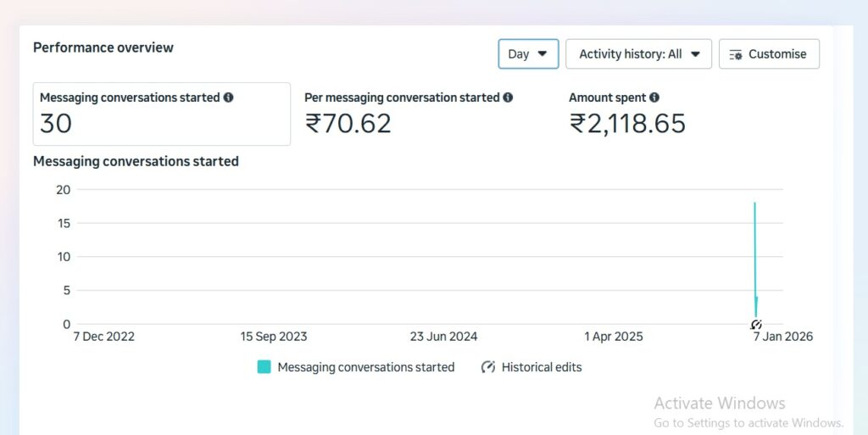Open the Day time-breakdown dropdown
Viewport: 868px width, 435px height.
527,54
